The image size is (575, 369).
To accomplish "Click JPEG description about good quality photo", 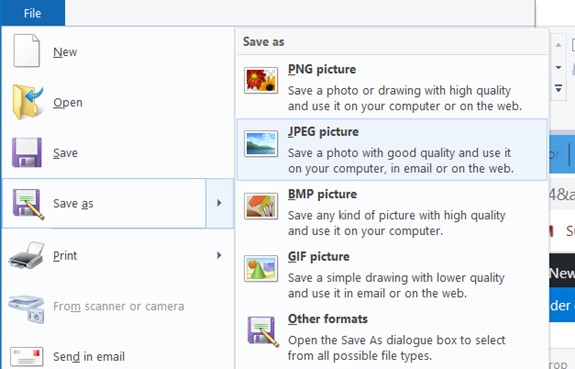I will point(400,161).
